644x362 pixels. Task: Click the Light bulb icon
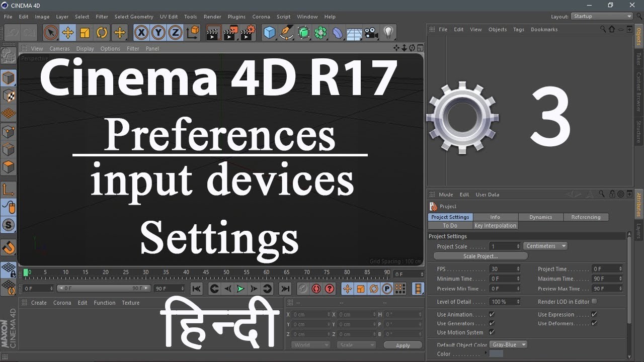pos(388,33)
